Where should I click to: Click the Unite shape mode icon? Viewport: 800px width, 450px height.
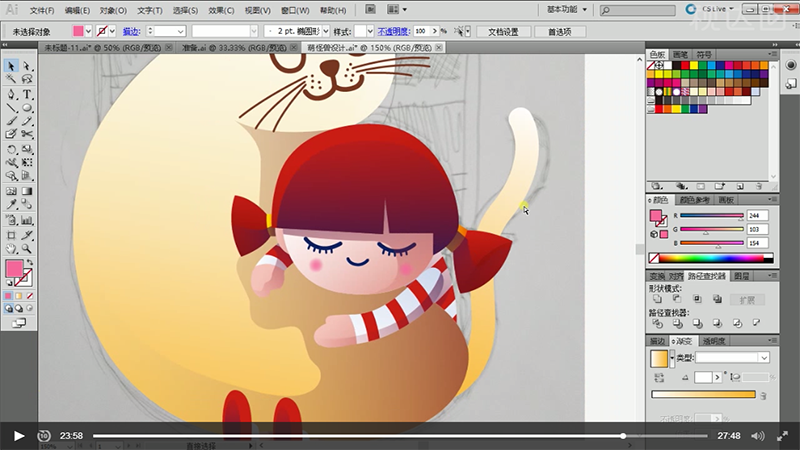pos(657,299)
